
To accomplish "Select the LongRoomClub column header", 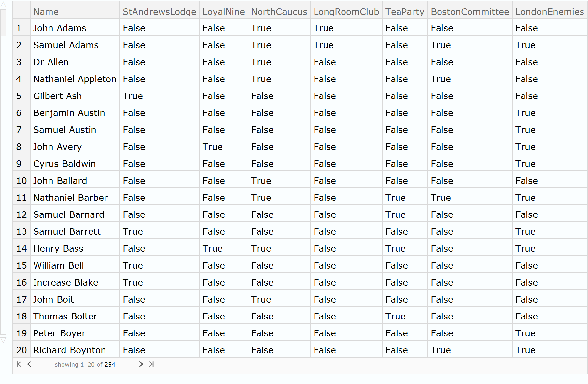I will [346, 12].
